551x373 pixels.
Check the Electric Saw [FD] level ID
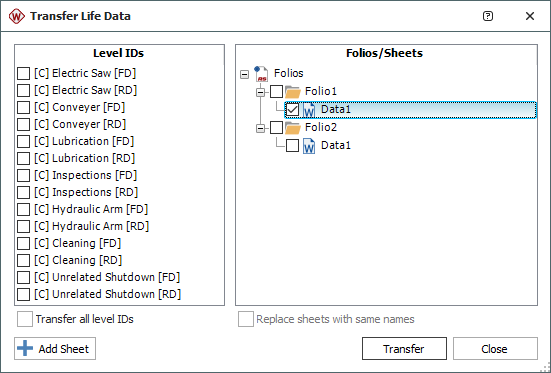click(24, 73)
